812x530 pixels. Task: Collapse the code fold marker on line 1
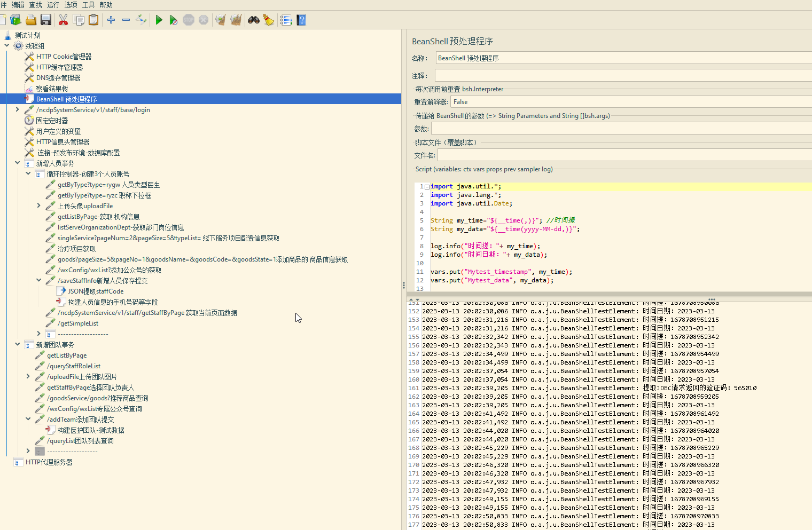tap(427, 187)
